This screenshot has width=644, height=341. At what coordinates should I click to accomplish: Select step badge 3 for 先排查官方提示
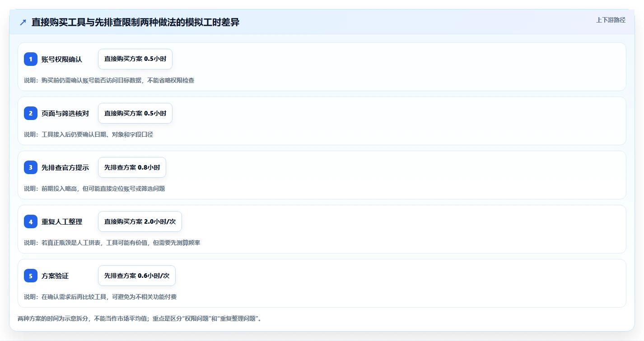(31, 167)
